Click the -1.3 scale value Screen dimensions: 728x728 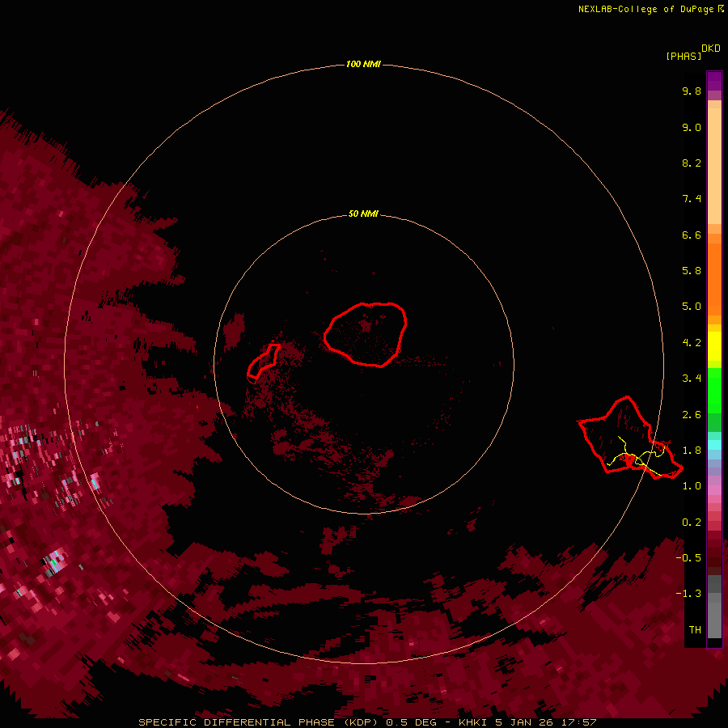click(688, 594)
